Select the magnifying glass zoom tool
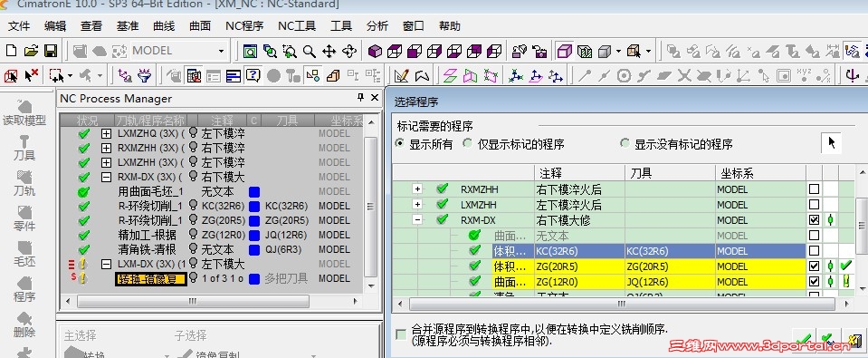This screenshot has width=868, height=358. click(x=309, y=52)
